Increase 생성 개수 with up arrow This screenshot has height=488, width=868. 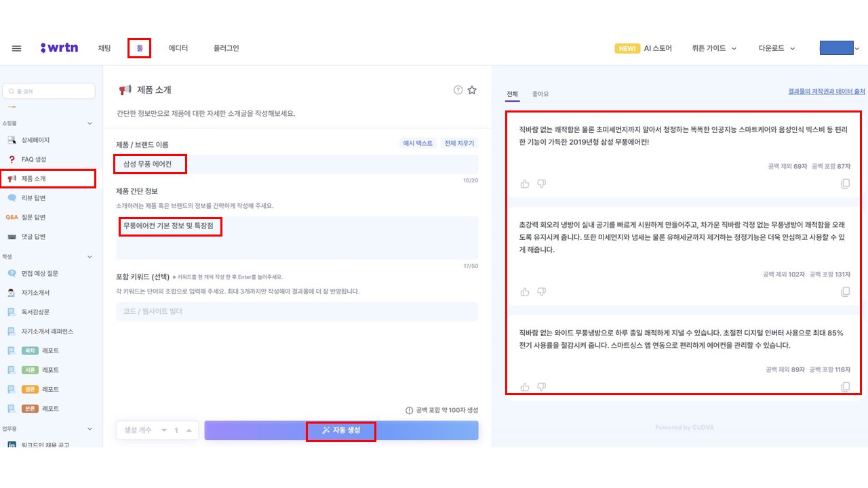(189, 430)
